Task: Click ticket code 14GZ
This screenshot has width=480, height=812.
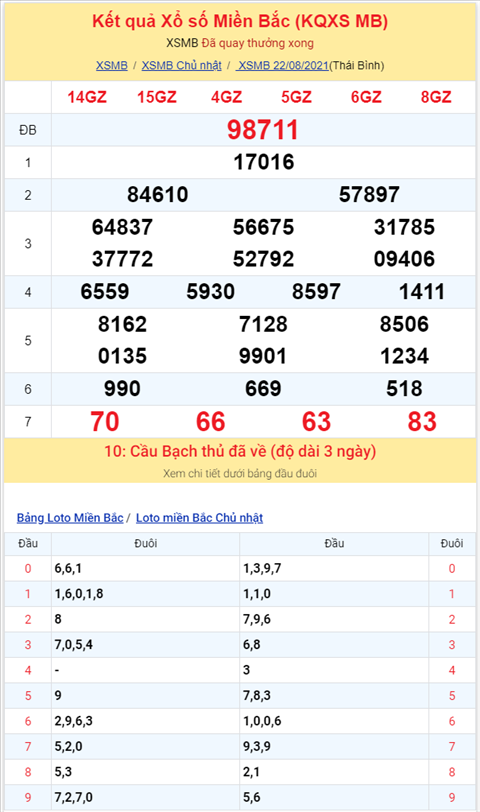Action: (87, 97)
